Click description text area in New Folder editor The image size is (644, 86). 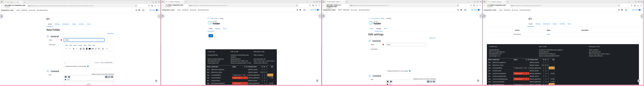pyautogui.click(x=89, y=56)
